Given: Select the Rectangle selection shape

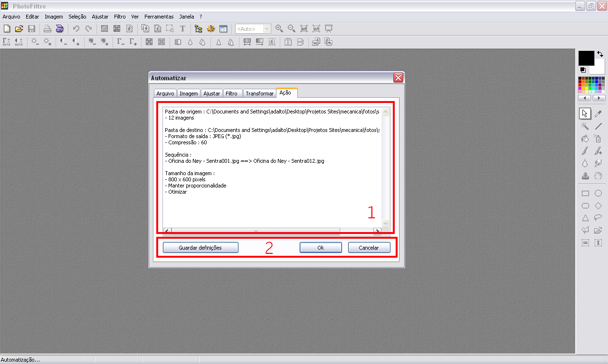Looking at the screenshot, I should click(585, 193).
